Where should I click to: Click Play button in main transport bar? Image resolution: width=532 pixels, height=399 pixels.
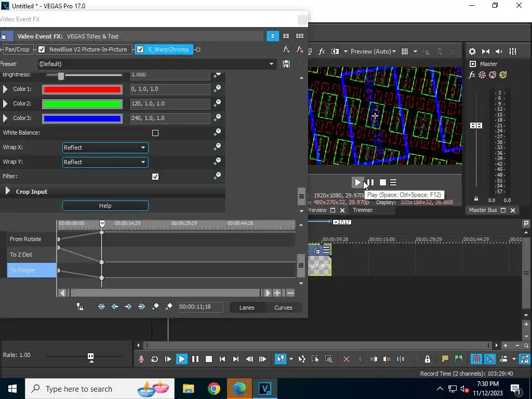[x=181, y=359]
